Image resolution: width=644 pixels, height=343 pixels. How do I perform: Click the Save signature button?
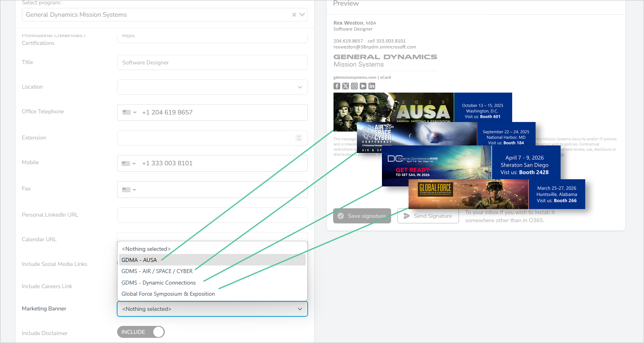click(362, 216)
